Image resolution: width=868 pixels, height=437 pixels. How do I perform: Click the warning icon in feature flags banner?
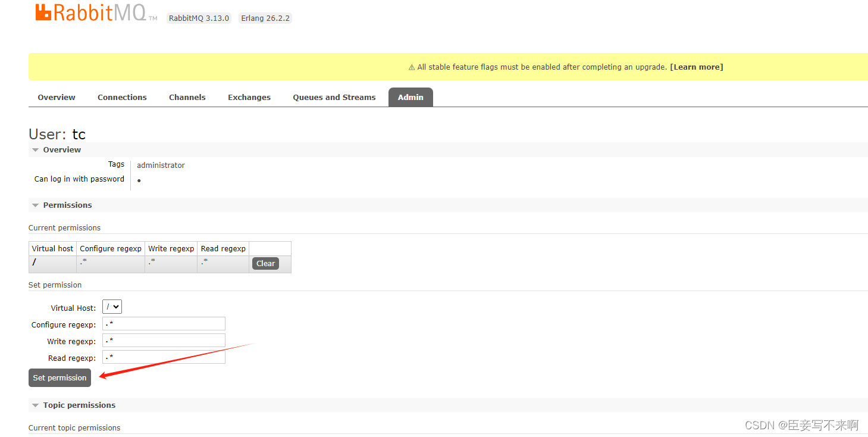pos(412,67)
